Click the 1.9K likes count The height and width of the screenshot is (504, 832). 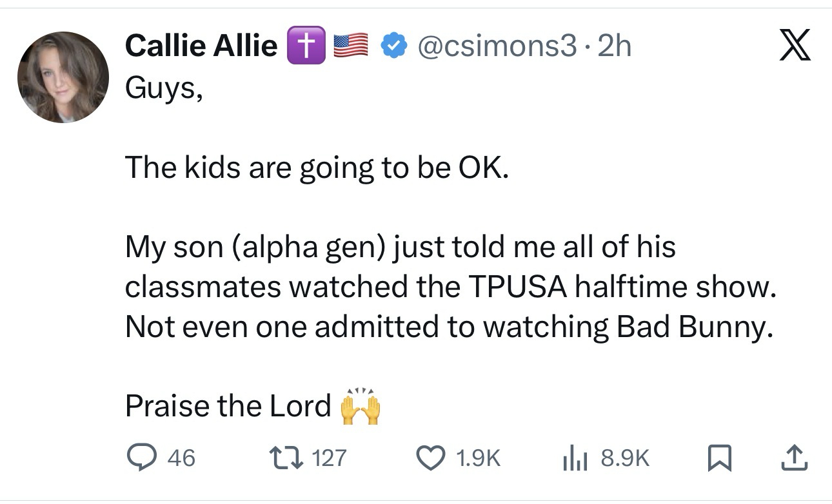(x=478, y=458)
